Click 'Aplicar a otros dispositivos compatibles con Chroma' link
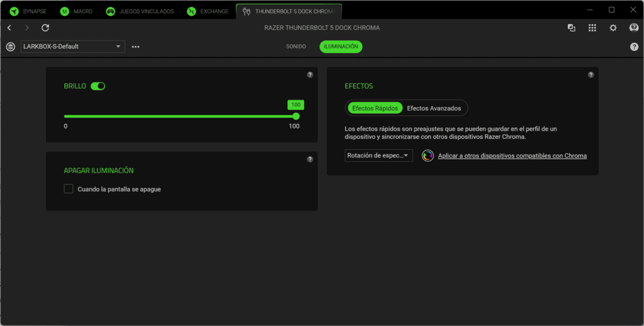The width and height of the screenshot is (644, 326). [512, 156]
